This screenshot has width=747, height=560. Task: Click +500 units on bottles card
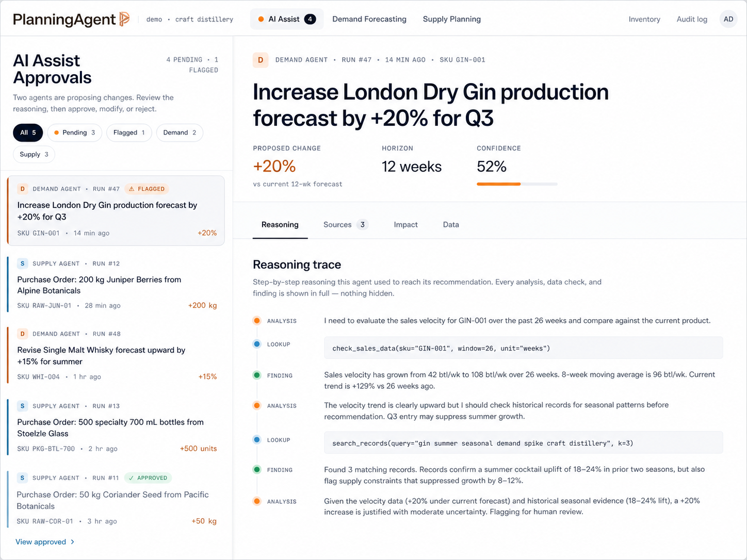(199, 449)
